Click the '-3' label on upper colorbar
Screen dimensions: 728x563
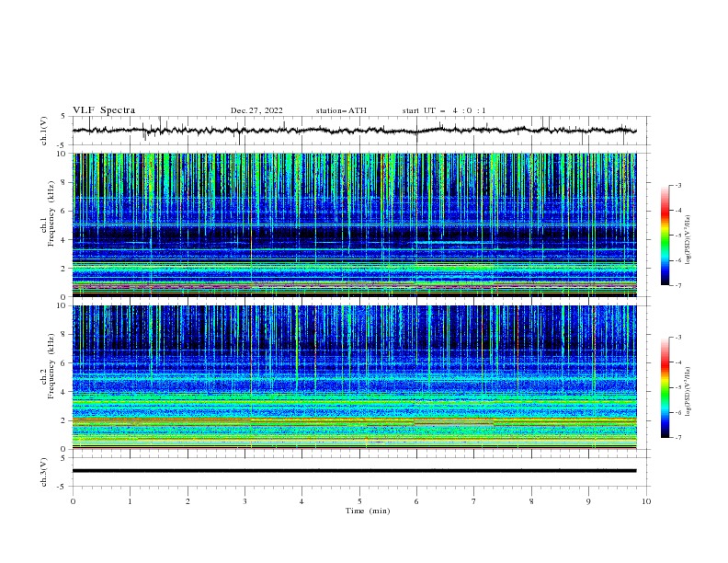(677, 186)
